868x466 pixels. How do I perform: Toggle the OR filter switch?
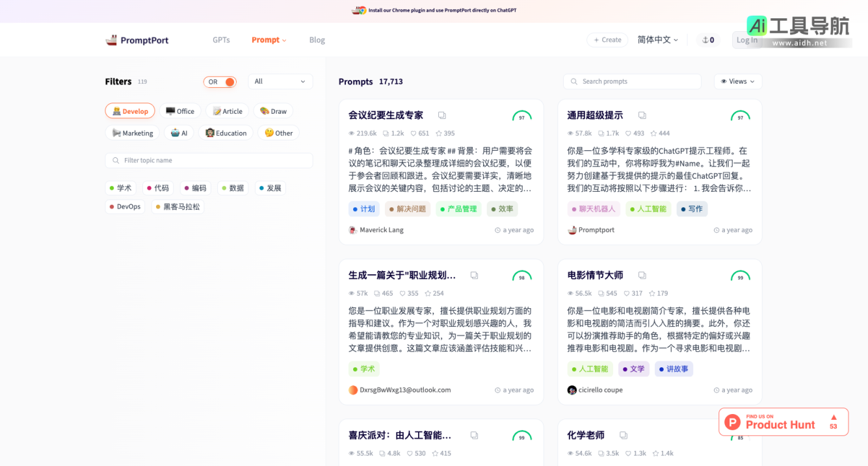click(x=220, y=81)
